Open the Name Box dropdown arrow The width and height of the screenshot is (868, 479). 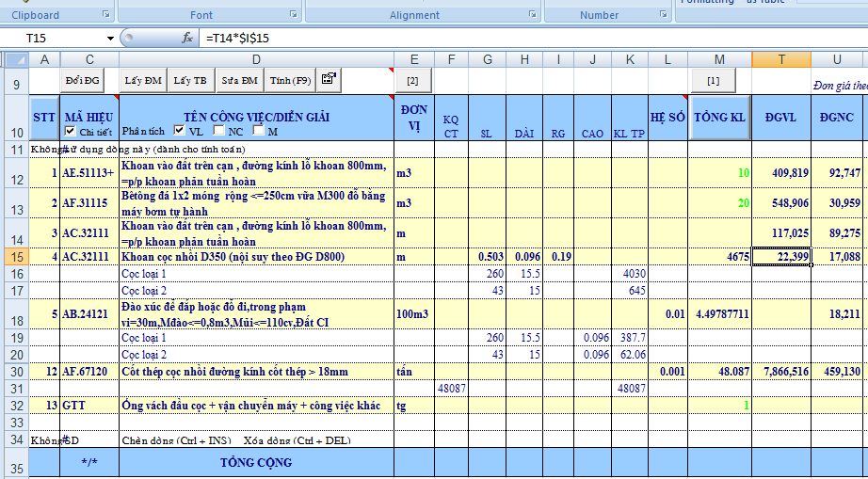[110, 39]
